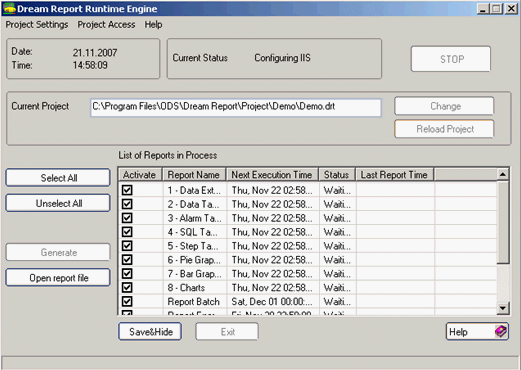Click the Generate button
The image size is (521, 370).
(x=58, y=252)
